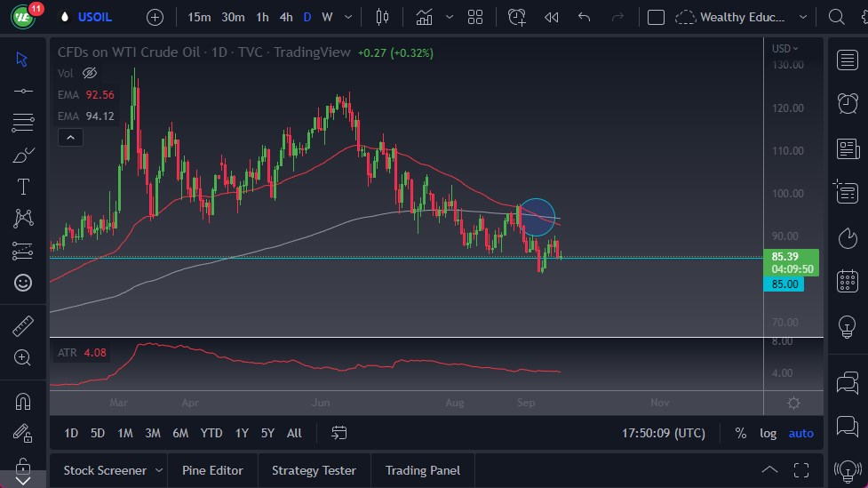This screenshot has width=868, height=488.
Task: Click the Replay rewind icon
Action: click(x=552, y=17)
